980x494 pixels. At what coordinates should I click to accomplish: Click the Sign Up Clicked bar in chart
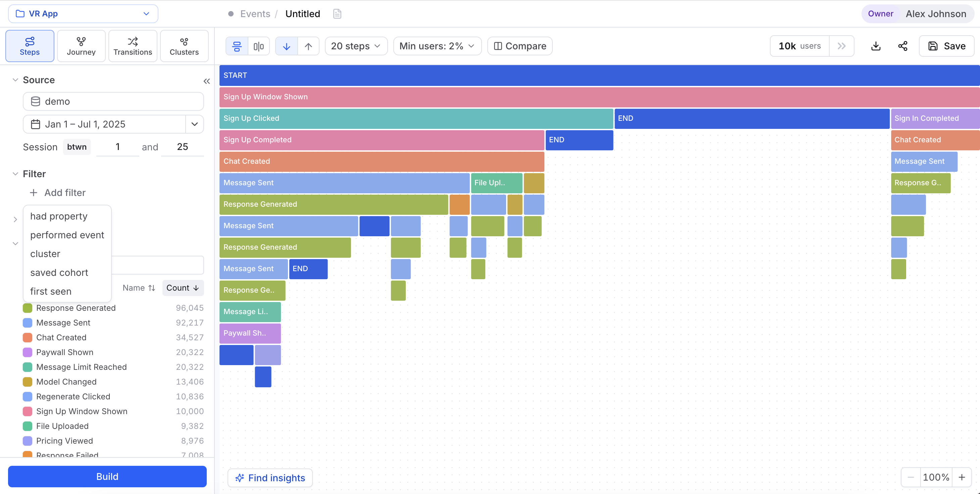click(x=416, y=118)
